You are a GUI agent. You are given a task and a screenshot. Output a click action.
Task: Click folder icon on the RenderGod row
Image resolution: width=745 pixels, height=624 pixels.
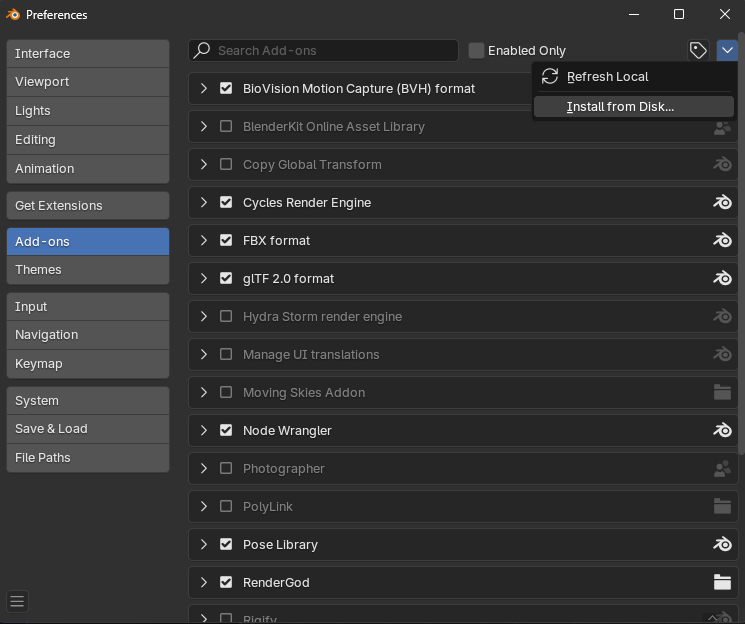click(722, 583)
